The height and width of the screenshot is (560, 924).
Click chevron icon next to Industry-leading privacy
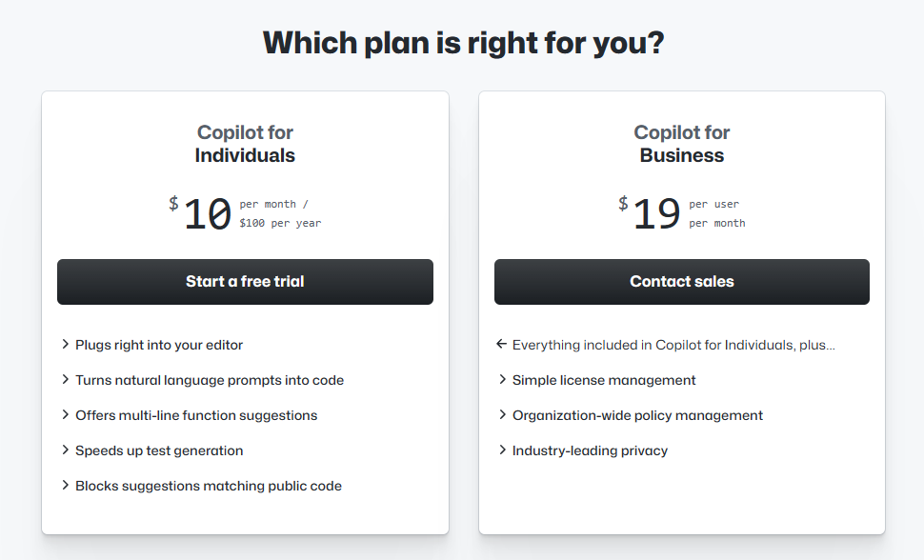(503, 450)
